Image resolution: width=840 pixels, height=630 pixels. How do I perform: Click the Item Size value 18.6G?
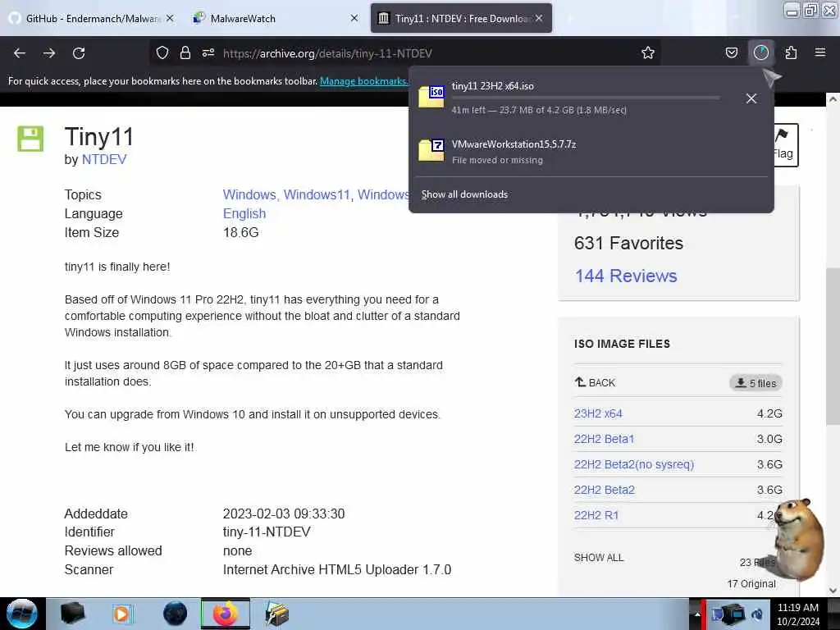click(240, 232)
